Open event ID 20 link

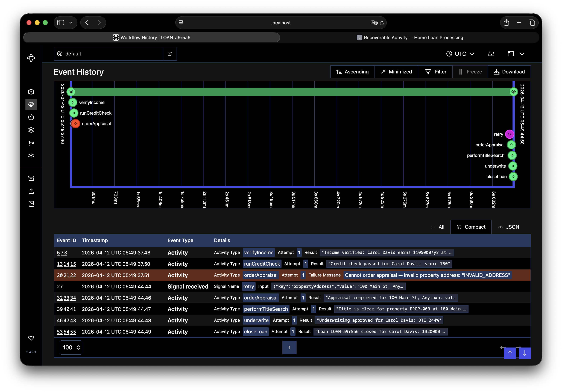pyautogui.click(x=60, y=275)
